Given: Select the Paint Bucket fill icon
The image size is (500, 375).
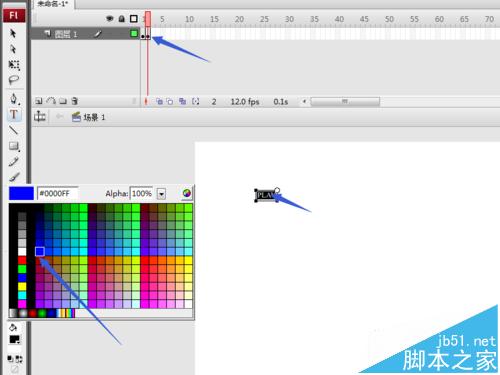Looking at the screenshot, I should pos(13,328).
